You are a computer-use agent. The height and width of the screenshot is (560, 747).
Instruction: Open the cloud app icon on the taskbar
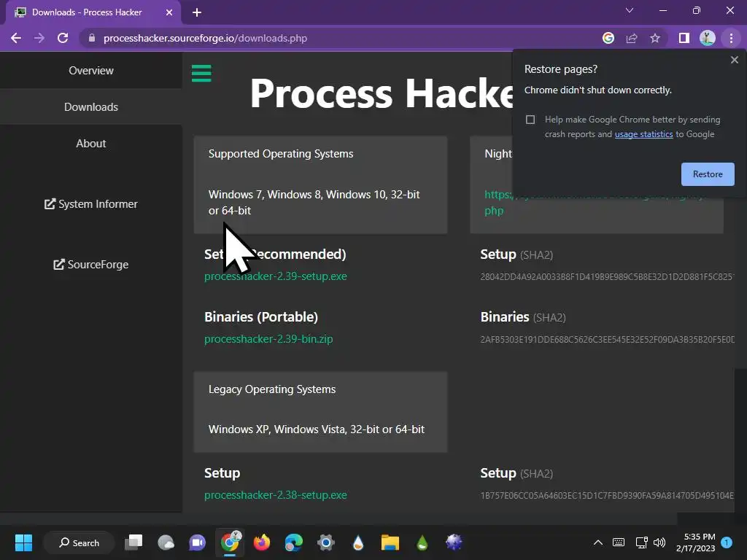pos(166,542)
